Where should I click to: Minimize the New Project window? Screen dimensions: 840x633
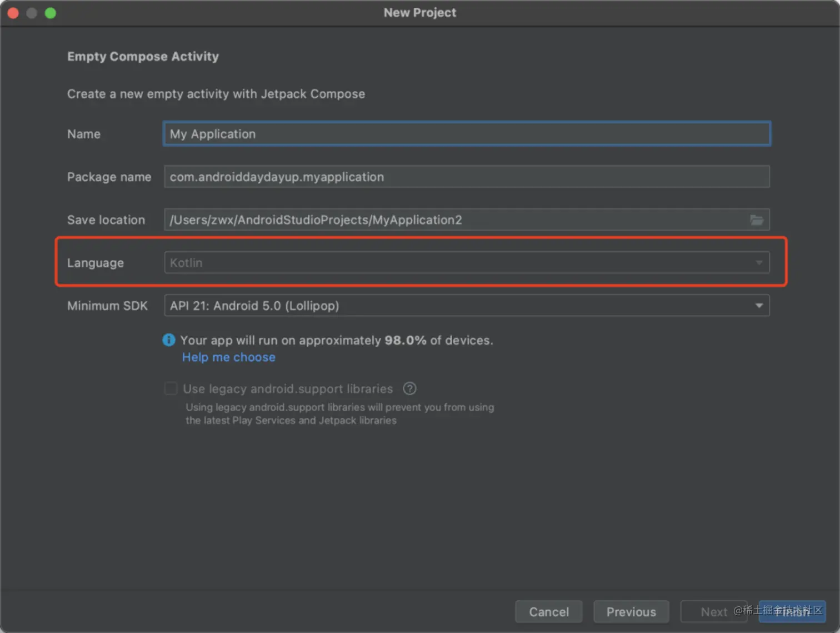[x=32, y=13]
